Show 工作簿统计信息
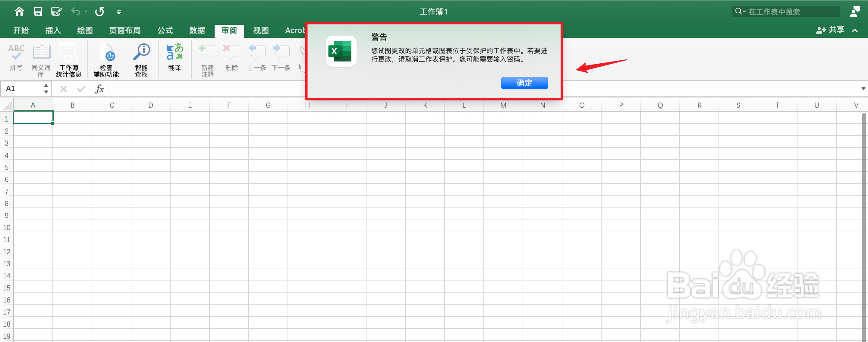Viewport: 868px width, 342px height. click(x=69, y=61)
